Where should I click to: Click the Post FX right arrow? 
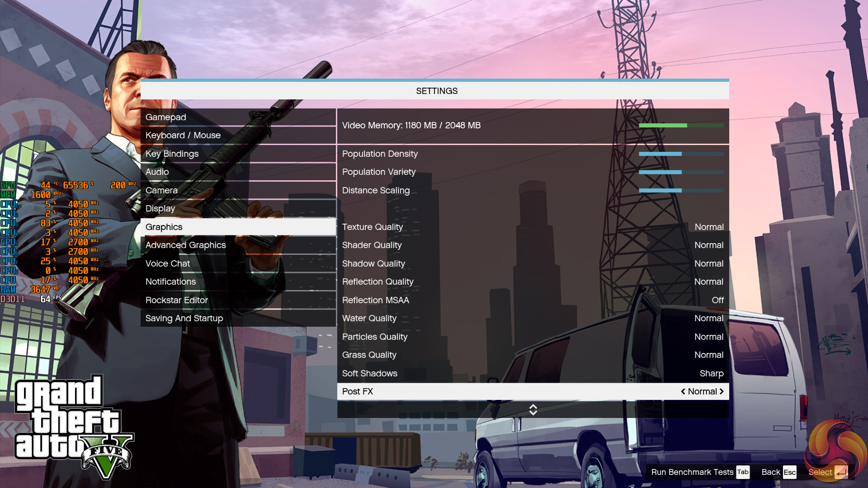point(722,391)
